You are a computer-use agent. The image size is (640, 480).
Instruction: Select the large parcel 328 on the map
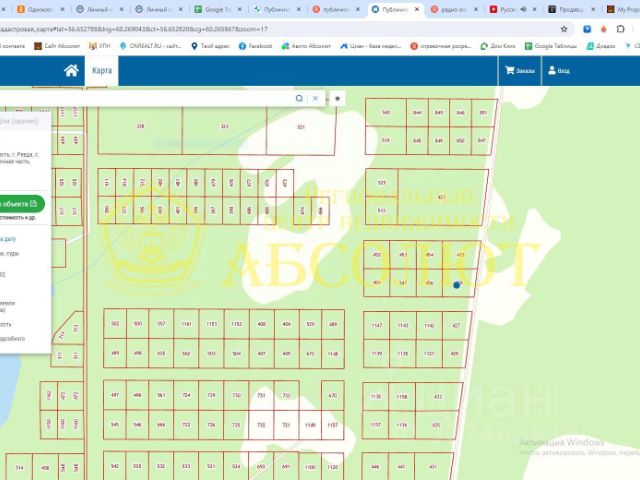tap(140, 129)
